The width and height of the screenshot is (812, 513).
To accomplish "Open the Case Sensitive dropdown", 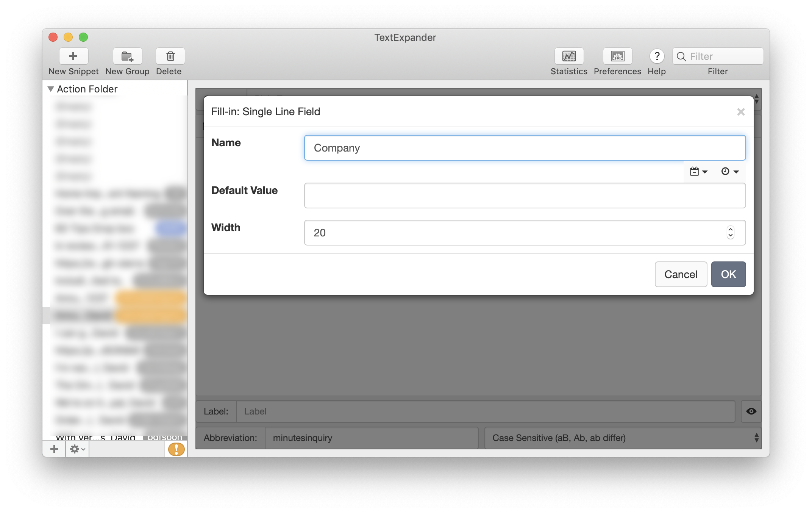I will tap(623, 438).
